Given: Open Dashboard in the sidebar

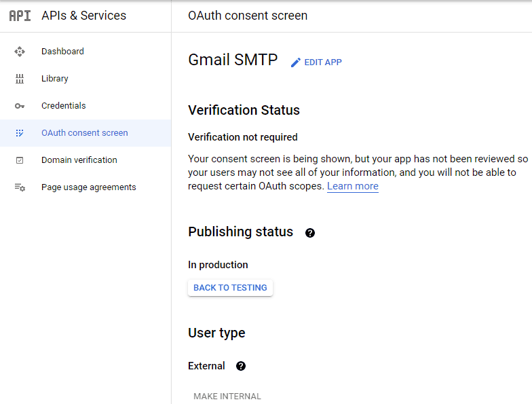Looking at the screenshot, I should (x=85, y=52).
